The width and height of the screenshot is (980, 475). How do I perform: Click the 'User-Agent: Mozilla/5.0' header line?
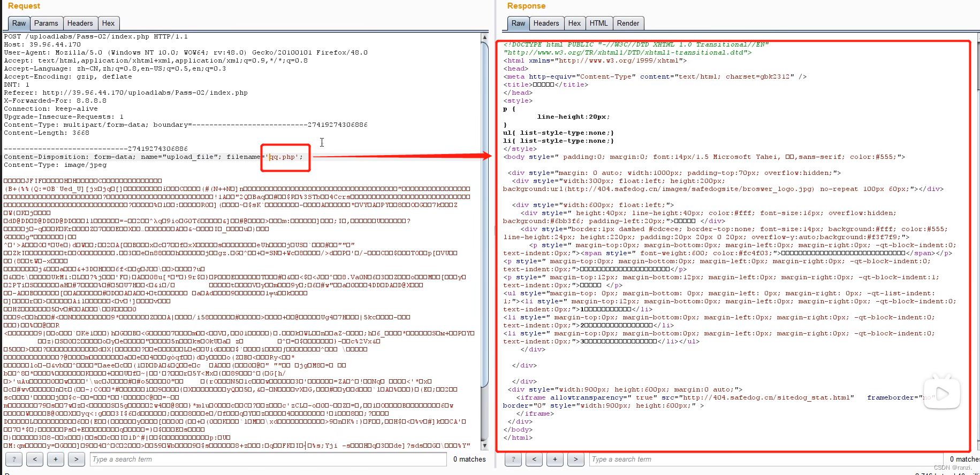click(186, 52)
